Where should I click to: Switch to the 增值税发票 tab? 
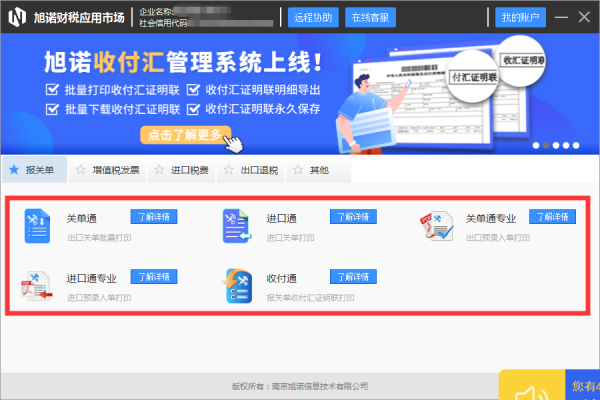[x=108, y=170]
